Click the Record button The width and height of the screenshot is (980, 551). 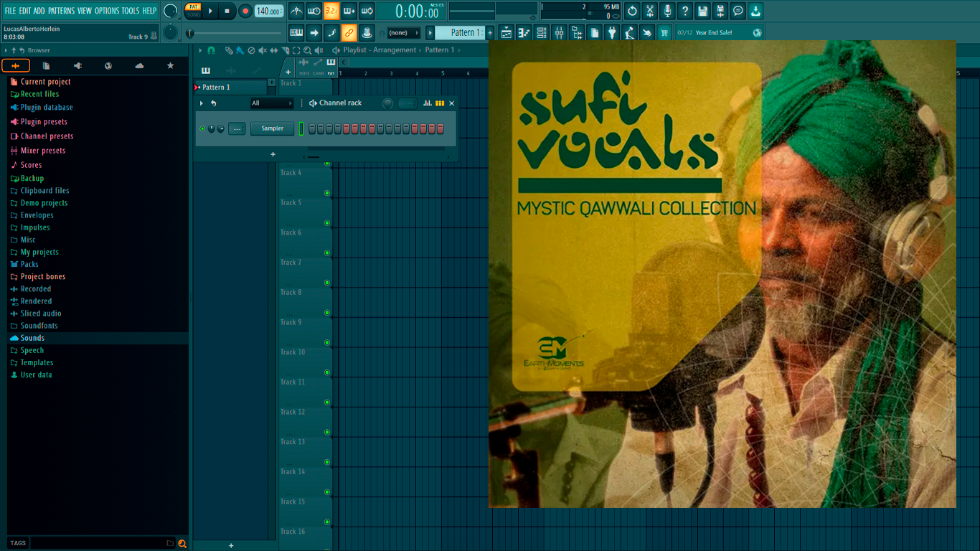pyautogui.click(x=245, y=11)
